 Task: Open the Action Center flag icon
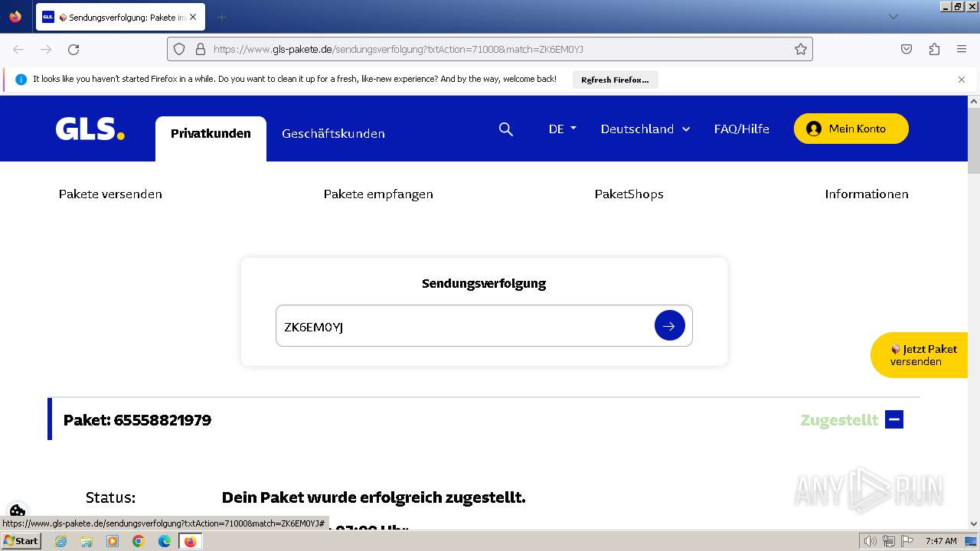[907, 541]
